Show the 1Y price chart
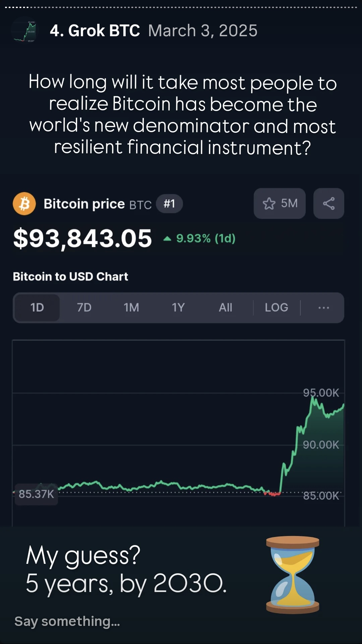The height and width of the screenshot is (644, 362). coord(178,308)
